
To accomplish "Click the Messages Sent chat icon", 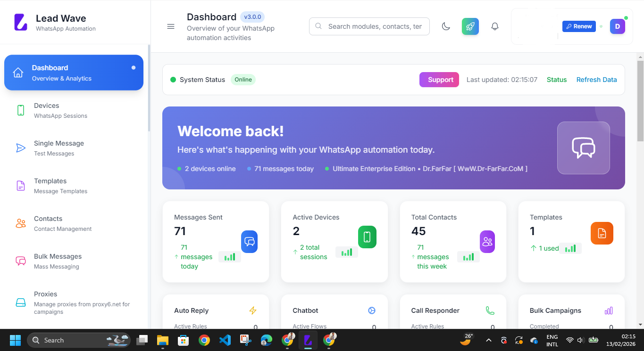I will coord(249,242).
